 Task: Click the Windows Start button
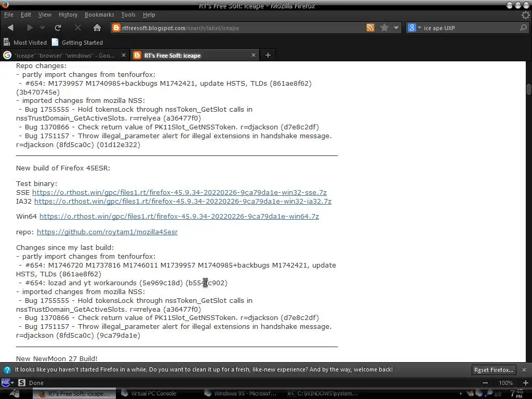click(14, 394)
